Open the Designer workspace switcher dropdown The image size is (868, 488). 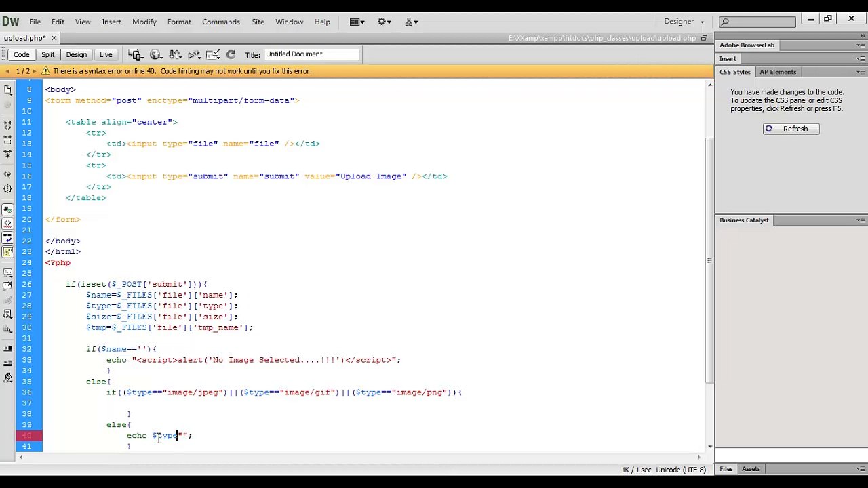tap(684, 22)
